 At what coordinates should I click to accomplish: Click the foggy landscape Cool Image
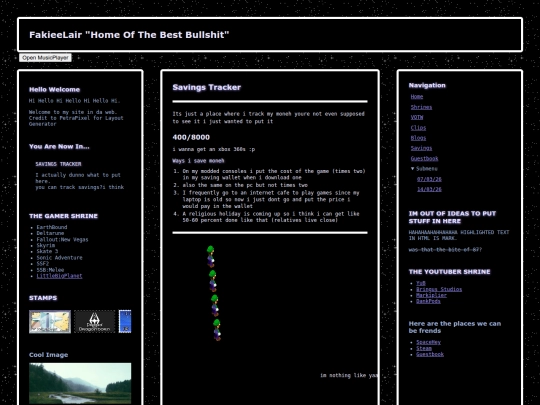[80, 383]
